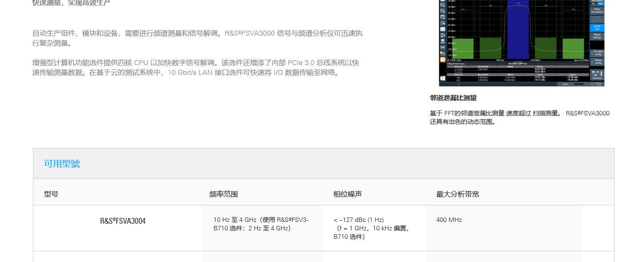Click the 可用型號 section header
The height and width of the screenshot is (262, 644).
[62, 164]
